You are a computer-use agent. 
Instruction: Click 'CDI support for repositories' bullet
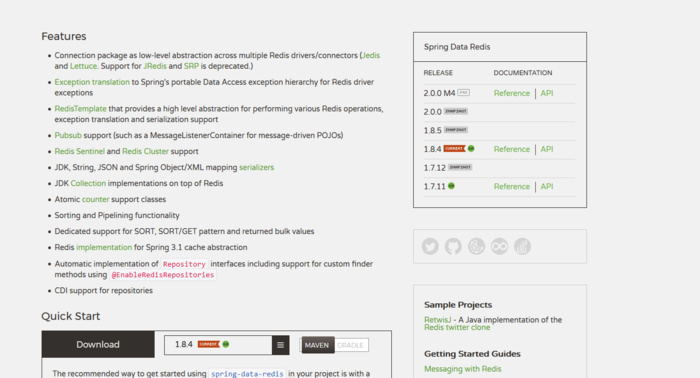click(104, 291)
